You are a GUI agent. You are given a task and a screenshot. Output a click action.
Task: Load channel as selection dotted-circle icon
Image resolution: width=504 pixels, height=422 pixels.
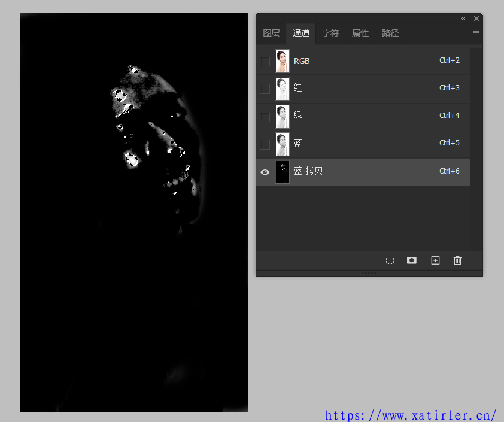(390, 260)
